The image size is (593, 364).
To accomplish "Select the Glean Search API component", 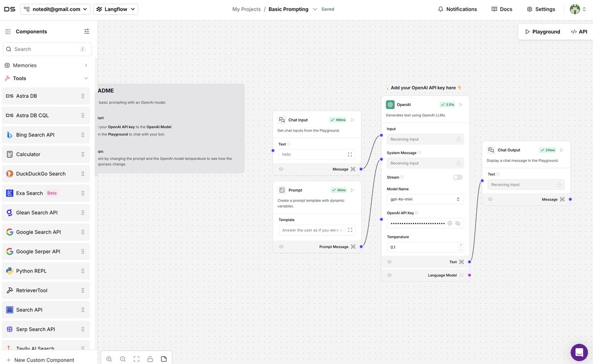I will [46, 212].
